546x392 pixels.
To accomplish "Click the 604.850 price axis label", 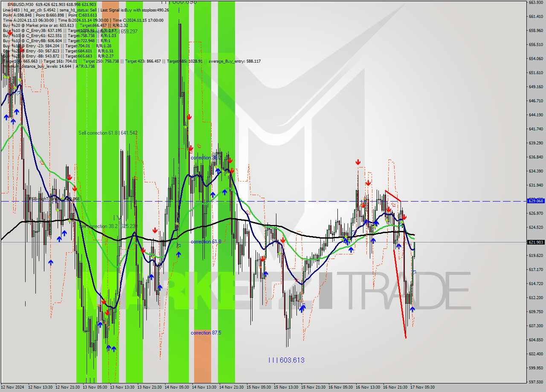I will [x=535, y=340].
